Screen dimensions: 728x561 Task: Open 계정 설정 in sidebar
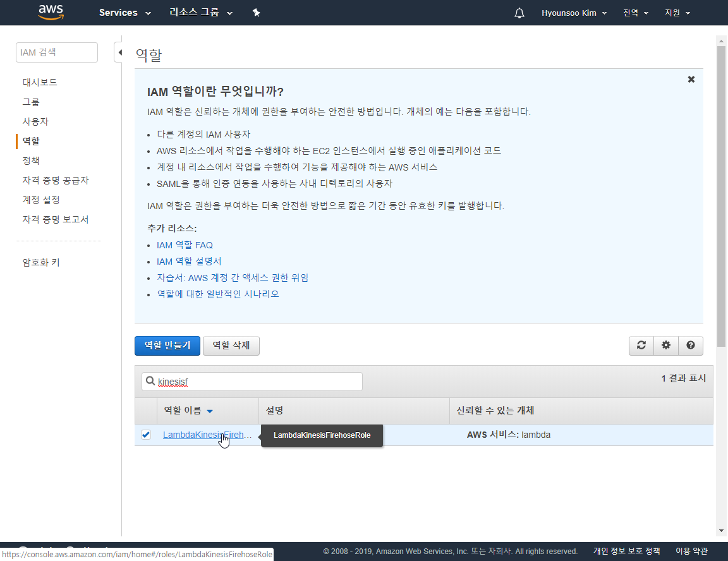click(41, 200)
